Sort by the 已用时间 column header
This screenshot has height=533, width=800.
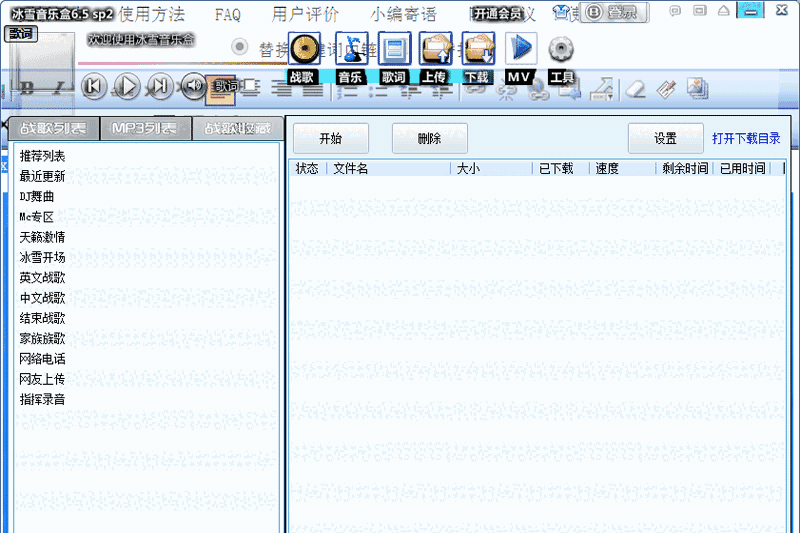[x=742, y=168]
